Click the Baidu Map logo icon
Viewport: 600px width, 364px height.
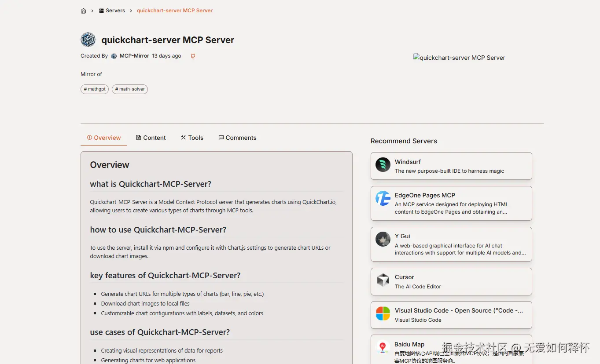383,347
